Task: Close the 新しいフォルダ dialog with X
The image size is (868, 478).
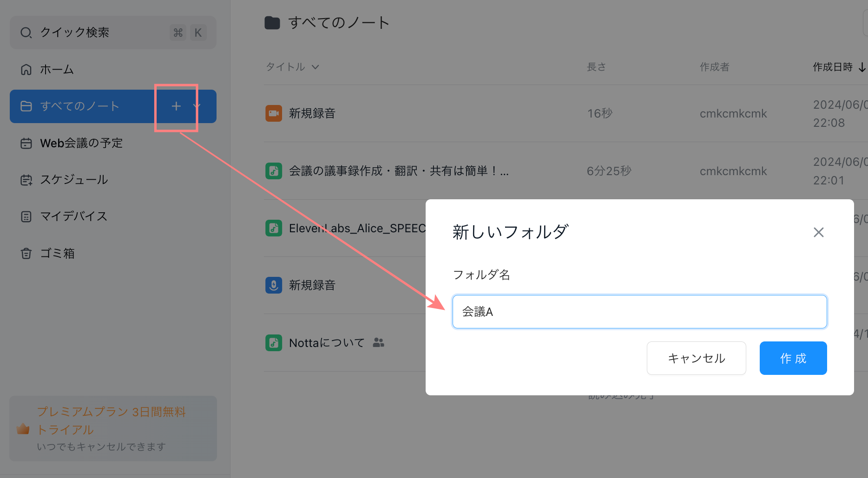Action: [818, 232]
